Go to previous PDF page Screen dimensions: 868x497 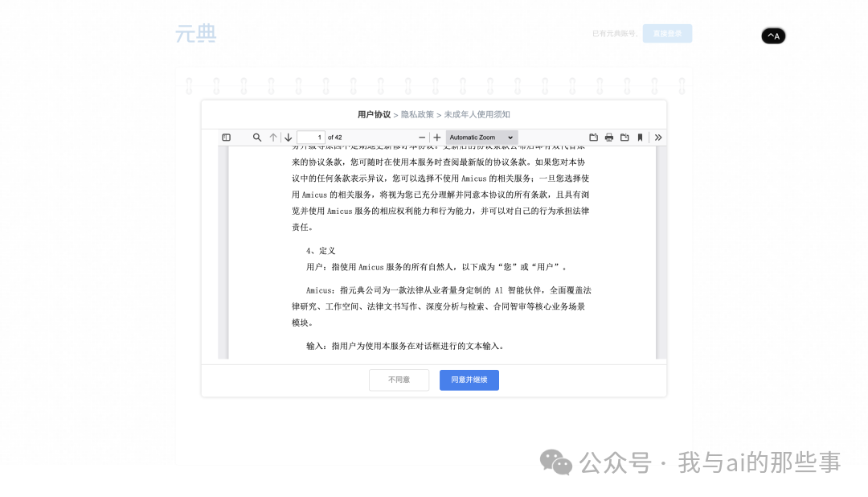pyautogui.click(x=273, y=138)
